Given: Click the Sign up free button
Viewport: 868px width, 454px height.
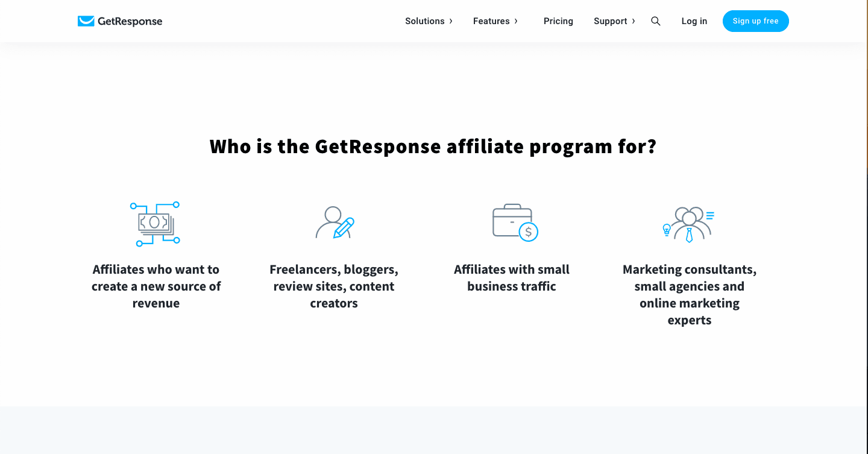Looking at the screenshot, I should click(756, 21).
